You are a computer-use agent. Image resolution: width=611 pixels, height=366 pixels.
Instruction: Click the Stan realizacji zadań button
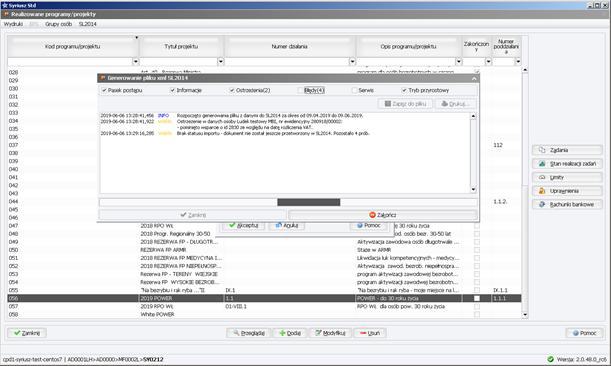click(567, 164)
